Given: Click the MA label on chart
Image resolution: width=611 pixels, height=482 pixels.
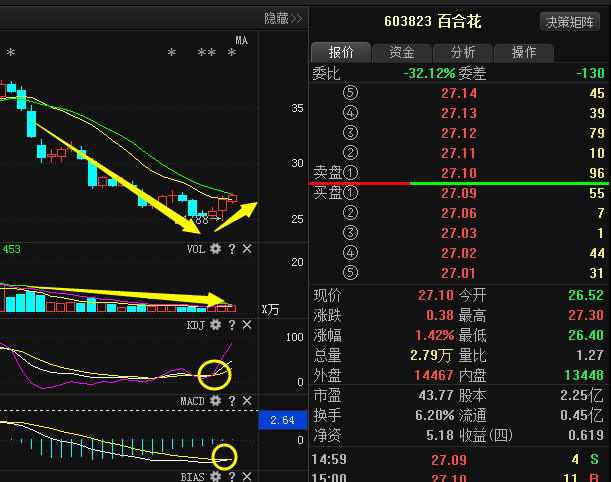Looking at the screenshot, I should click(241, 41).
